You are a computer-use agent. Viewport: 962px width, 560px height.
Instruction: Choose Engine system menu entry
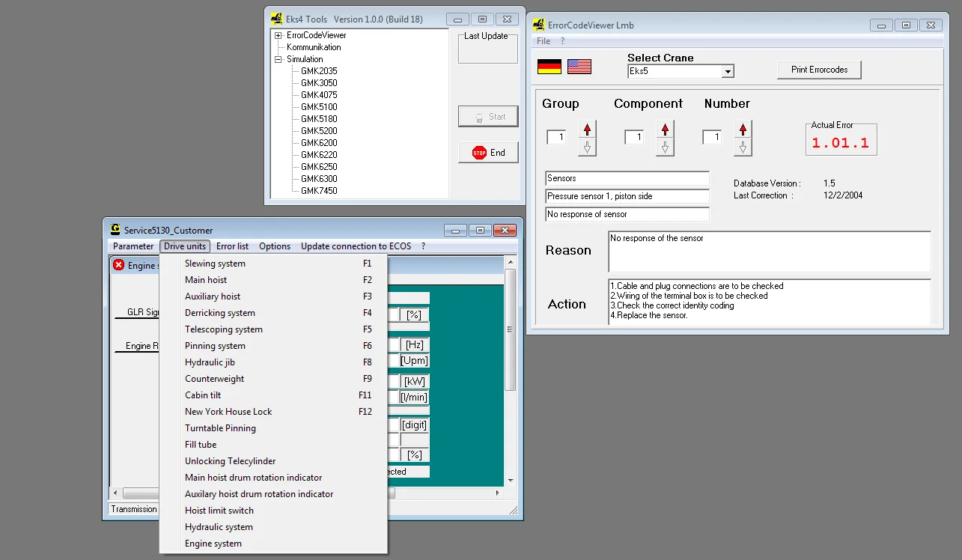point(273,544)
